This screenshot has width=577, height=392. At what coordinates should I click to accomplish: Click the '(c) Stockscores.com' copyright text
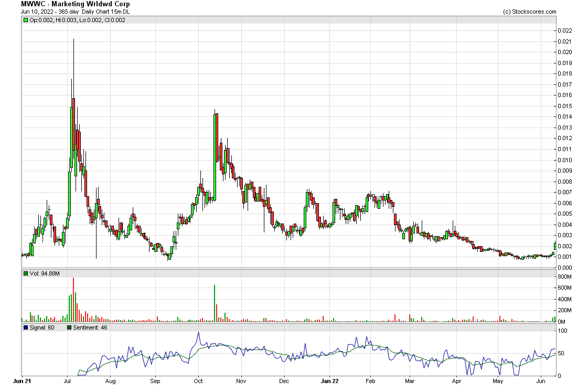(x=530, y=12)
